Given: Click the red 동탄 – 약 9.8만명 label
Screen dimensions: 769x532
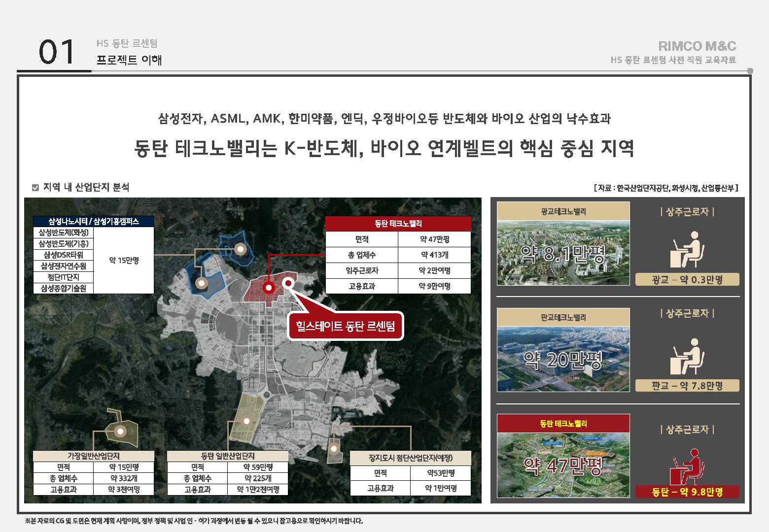Looking at the screenshot, I should coord(687,492).
